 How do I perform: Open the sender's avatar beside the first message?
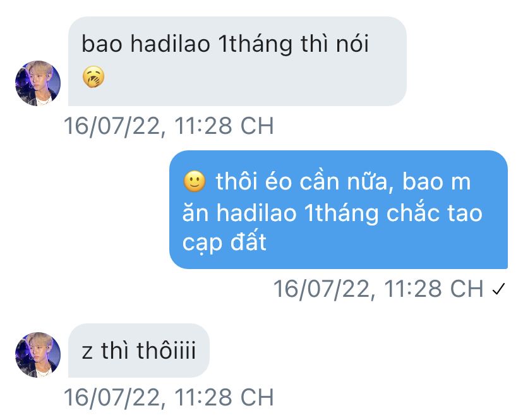click(38, 83)
